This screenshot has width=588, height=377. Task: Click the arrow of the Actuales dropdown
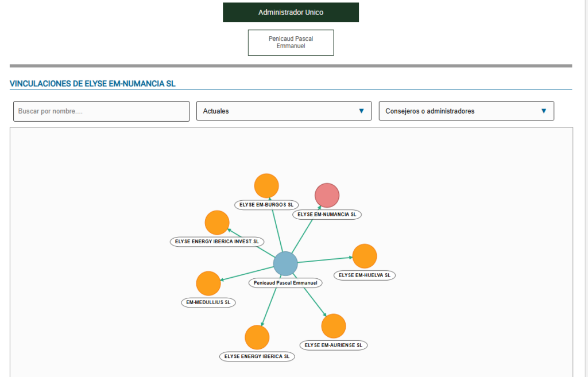pyautogui.click(x=361, y=111)
